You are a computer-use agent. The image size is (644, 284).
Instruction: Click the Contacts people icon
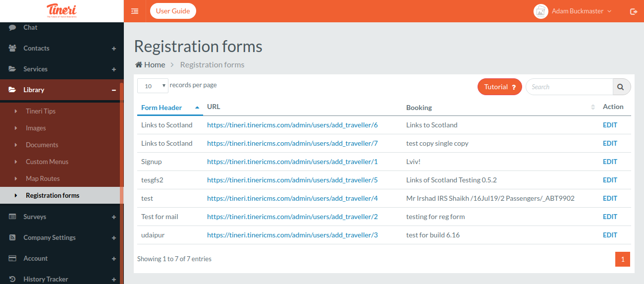[x=12, y=48]
